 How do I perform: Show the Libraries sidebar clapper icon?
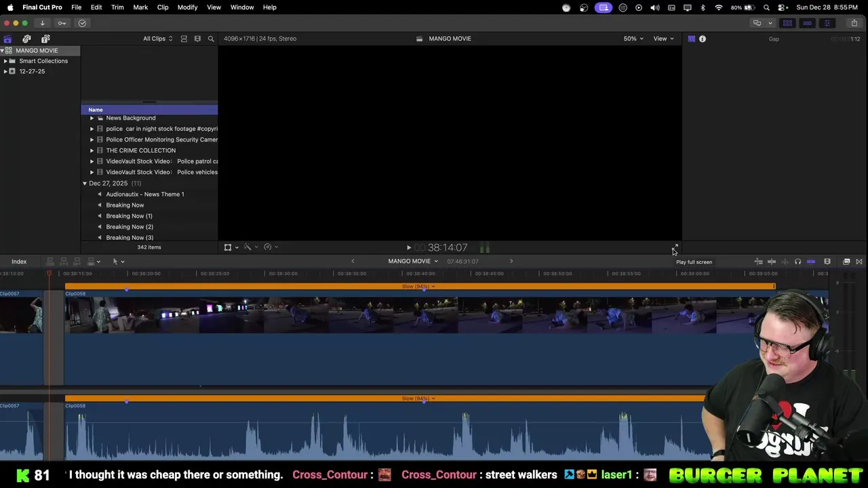(7, 39)
